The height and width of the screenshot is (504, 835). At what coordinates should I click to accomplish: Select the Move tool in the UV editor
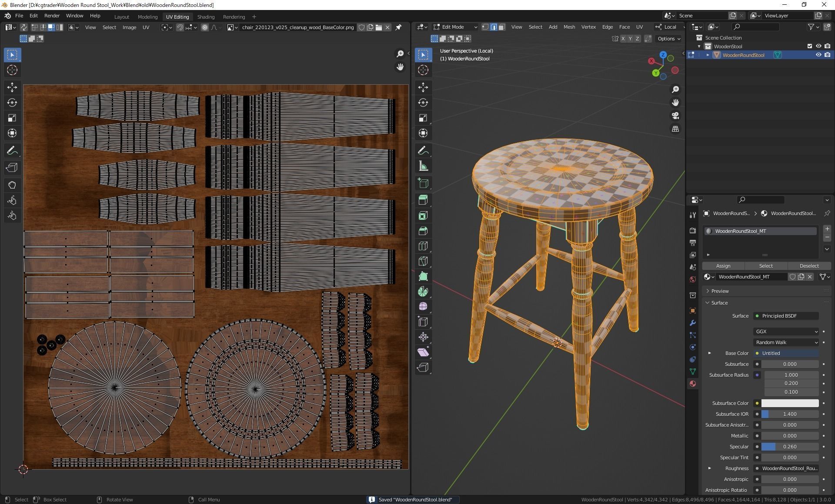tap(12, 87)
